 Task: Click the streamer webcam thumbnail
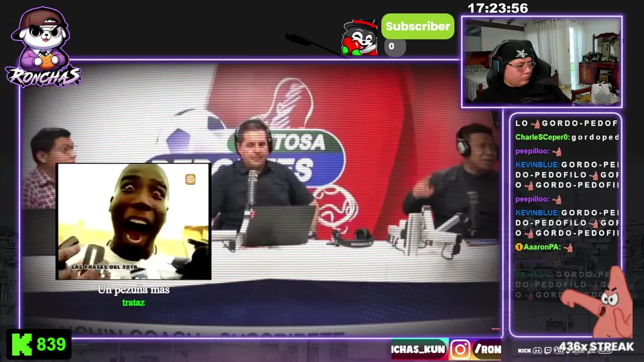click(542, 62)
